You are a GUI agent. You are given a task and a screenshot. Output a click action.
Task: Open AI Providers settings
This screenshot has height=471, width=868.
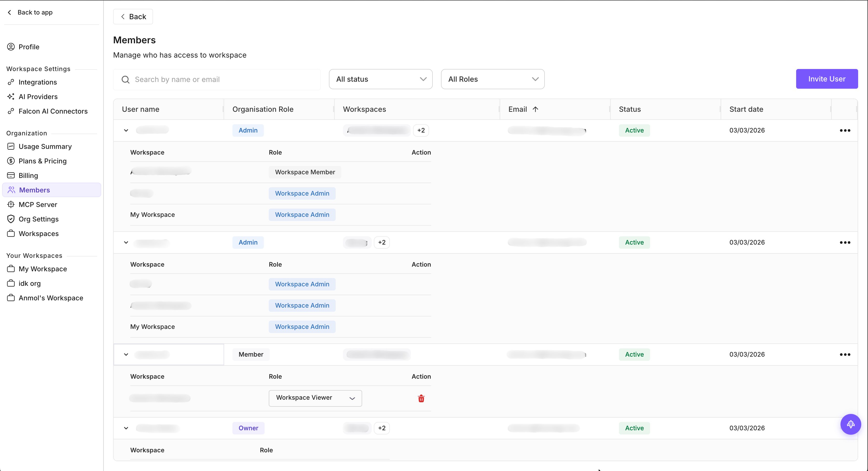click(x=38, y=97)
